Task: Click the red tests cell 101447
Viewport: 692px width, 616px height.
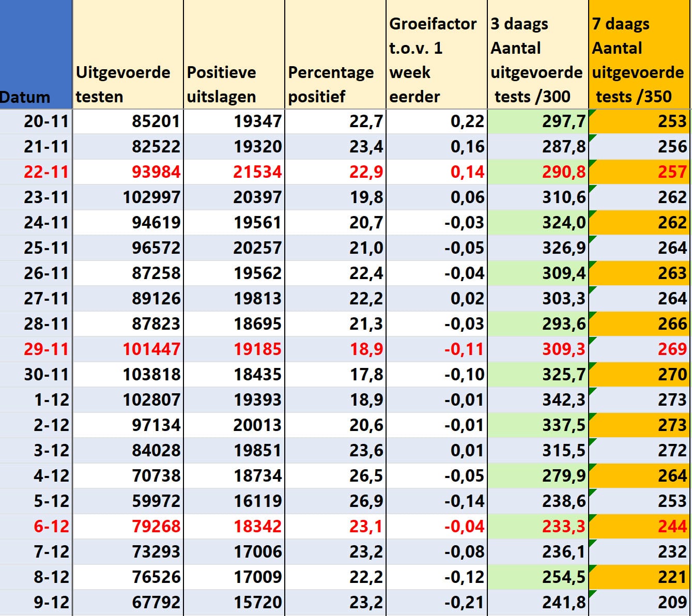Action: 128,349
